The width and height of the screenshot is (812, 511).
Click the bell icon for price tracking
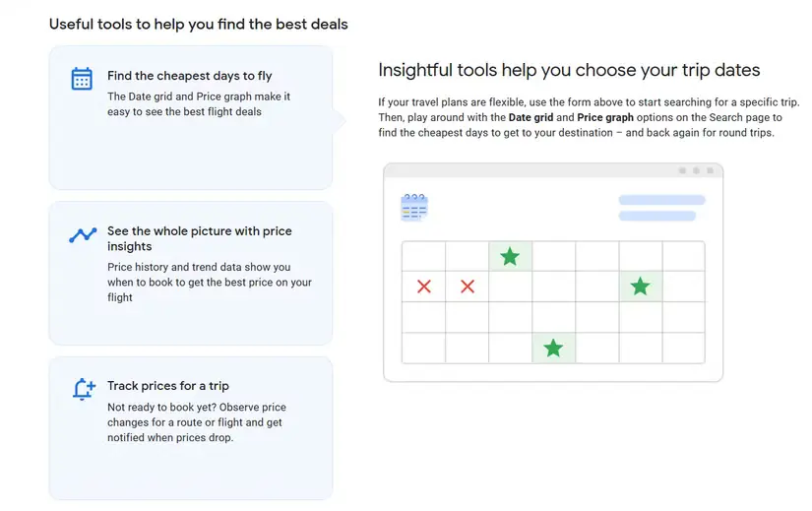tap(84, 389)
